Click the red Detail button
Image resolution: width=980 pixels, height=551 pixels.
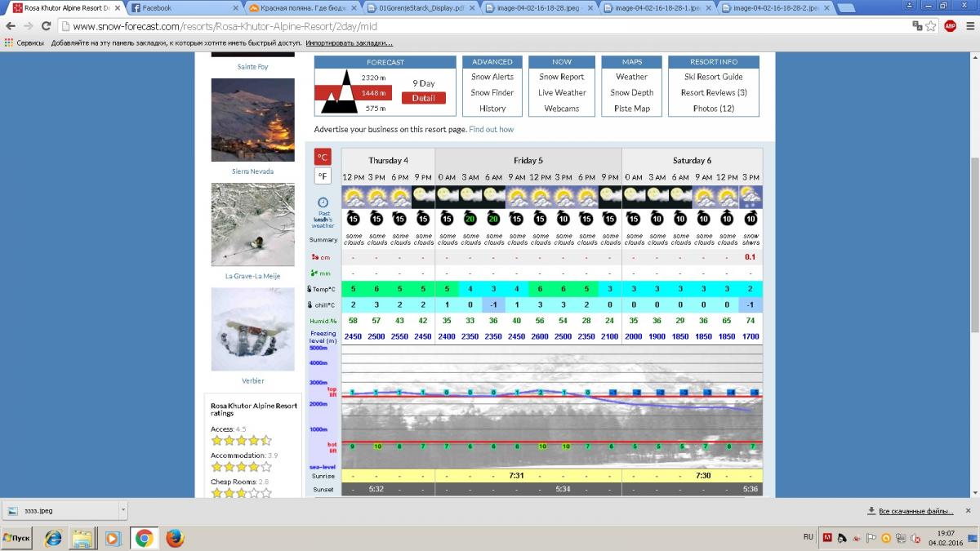pyautogui.click(x=423, y=98)
